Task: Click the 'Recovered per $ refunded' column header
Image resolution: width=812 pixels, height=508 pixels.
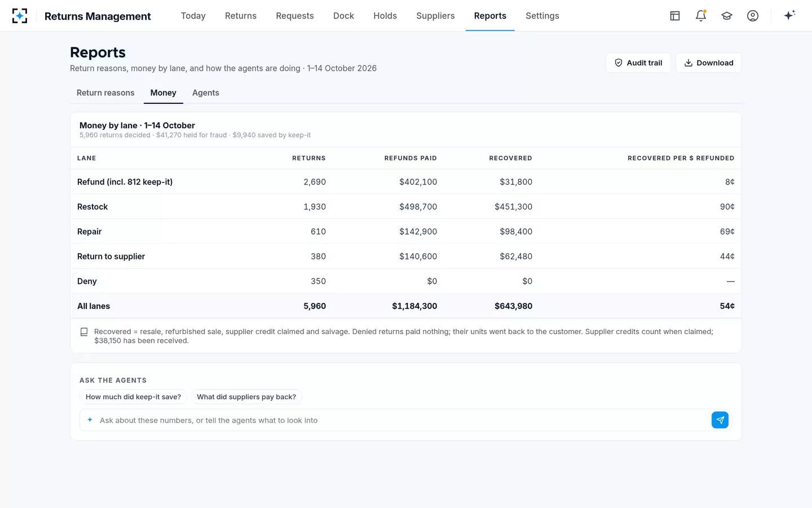Action: [681, 158]
